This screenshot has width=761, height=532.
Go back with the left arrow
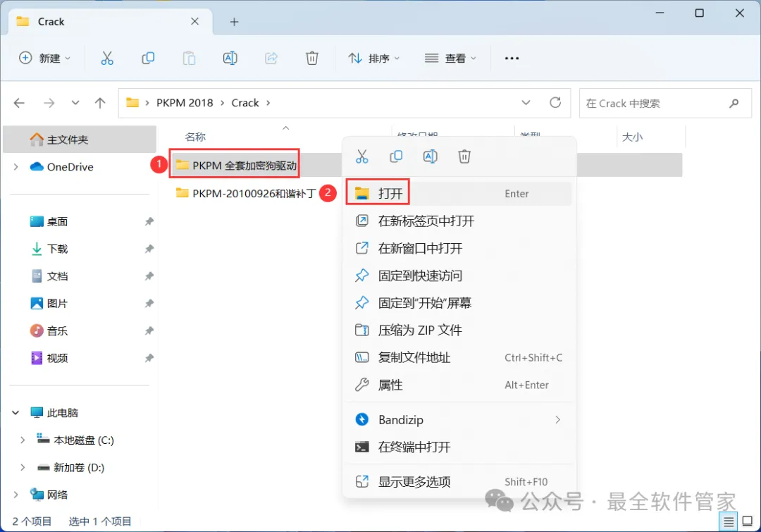tap(20, 103)
